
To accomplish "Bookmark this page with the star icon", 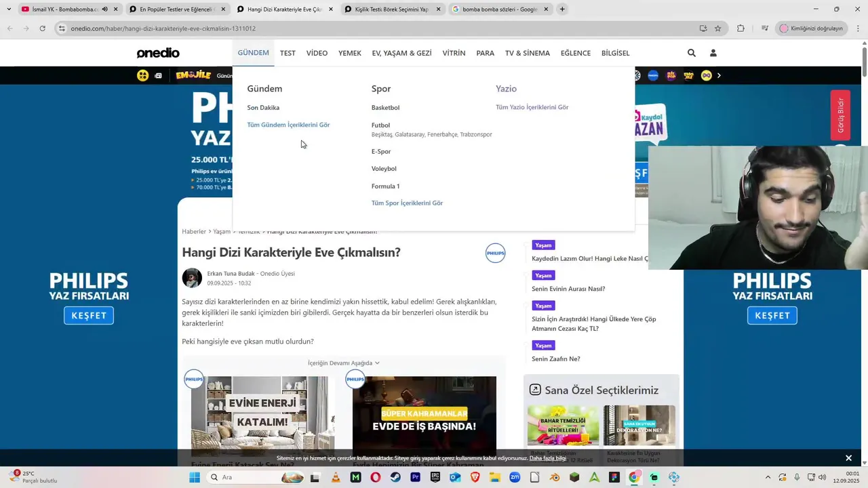I will pyautogui.click(x=717, y=28).
